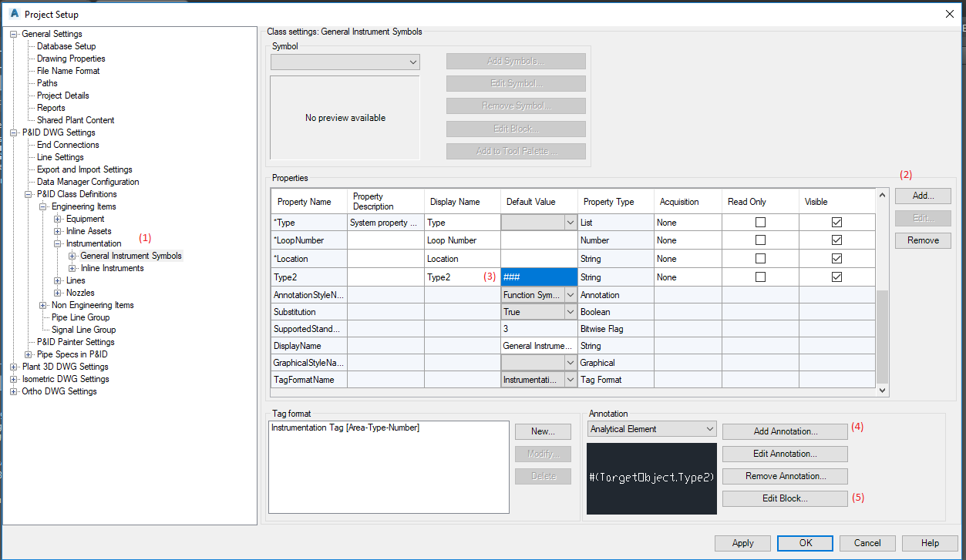Edit the Type2 default value field
The width and height of the screenshot is (966, 560).
(x=538, y=277)
